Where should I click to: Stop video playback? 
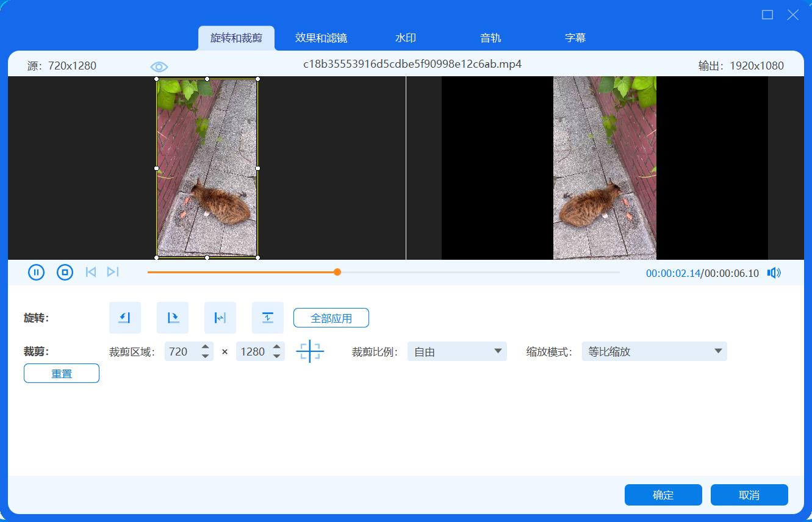(x=65, y=272)
